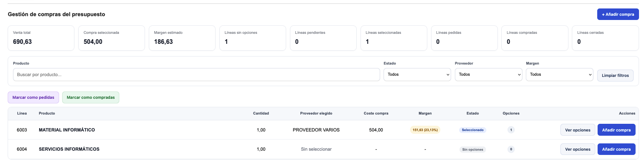The height and width of the screenshot is (168, 644).
Task: Open the Estado filter dropdown
Action: click(x=417, y=75)
